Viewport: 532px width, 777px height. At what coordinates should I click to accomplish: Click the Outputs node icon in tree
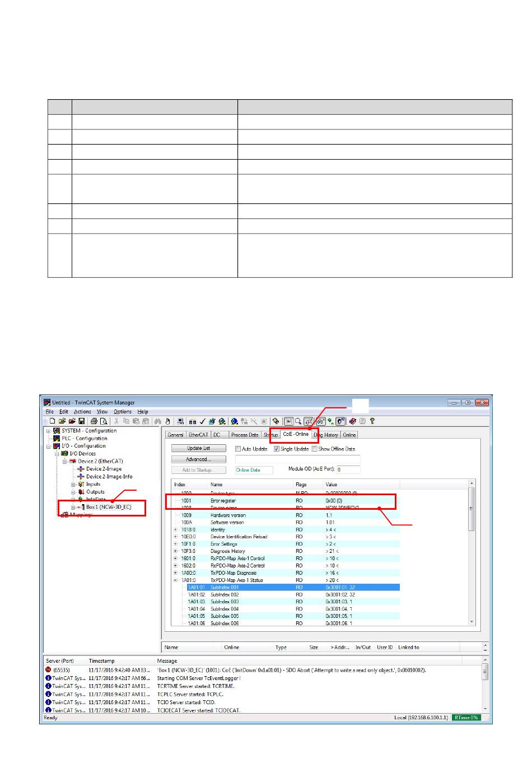point(81,492)
